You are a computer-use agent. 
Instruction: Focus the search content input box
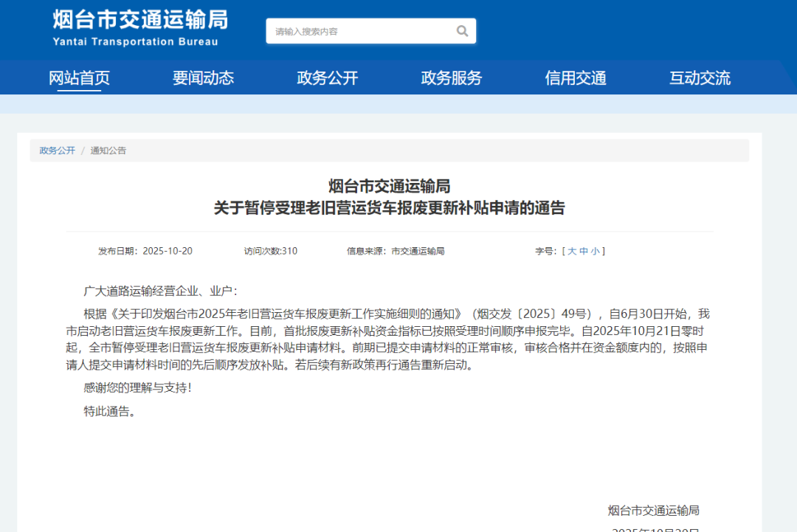[358, 31]
